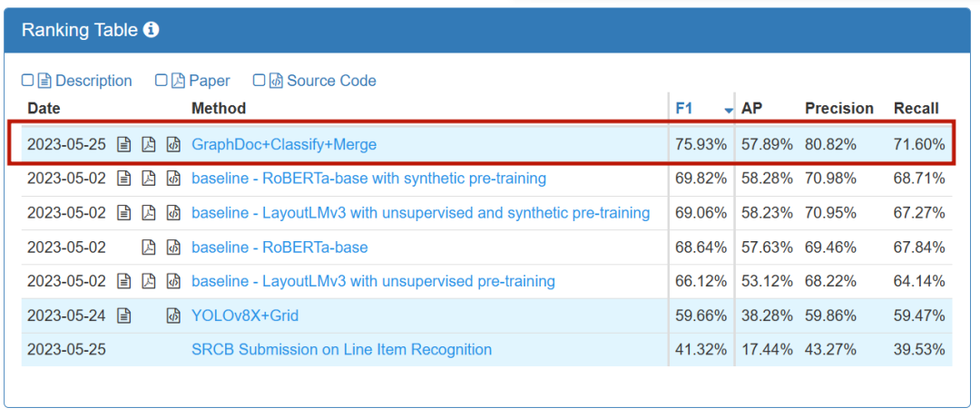
Task: Enable the Description checkbox
Action: pos(28,81)
